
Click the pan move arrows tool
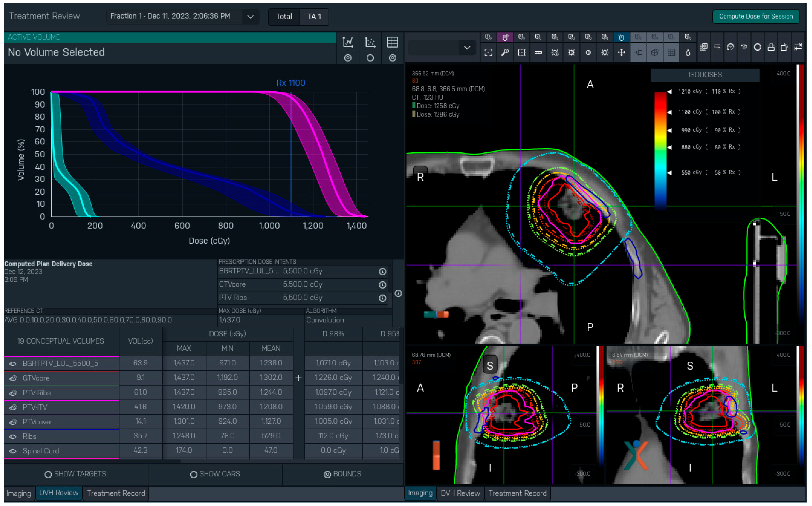[621, 53]
